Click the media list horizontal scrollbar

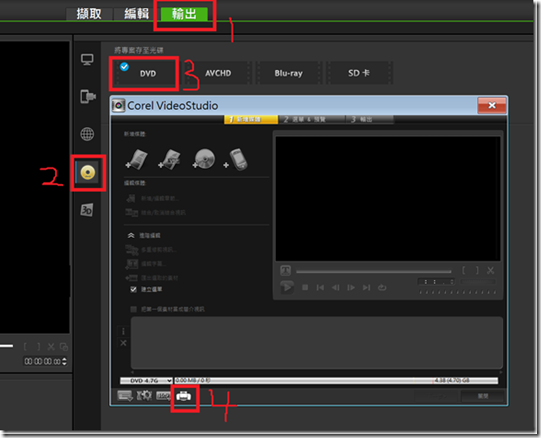[316, 372]
